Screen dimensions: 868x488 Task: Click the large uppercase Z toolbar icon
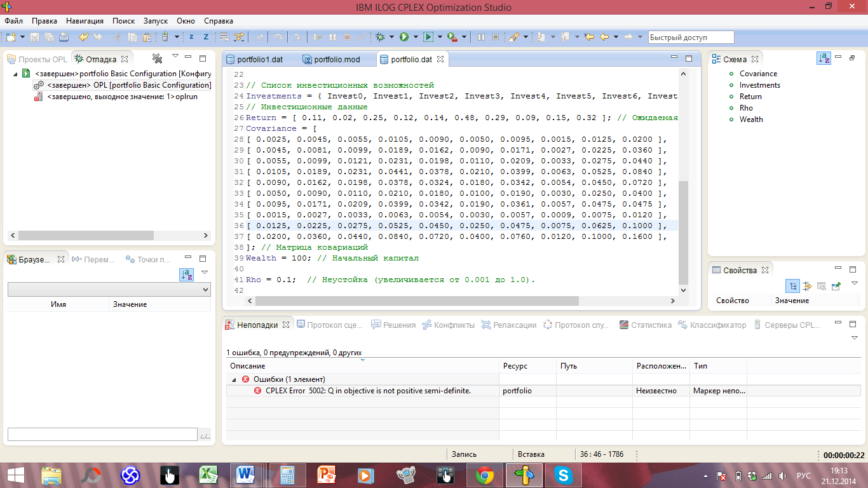click(x=206, y=37)
